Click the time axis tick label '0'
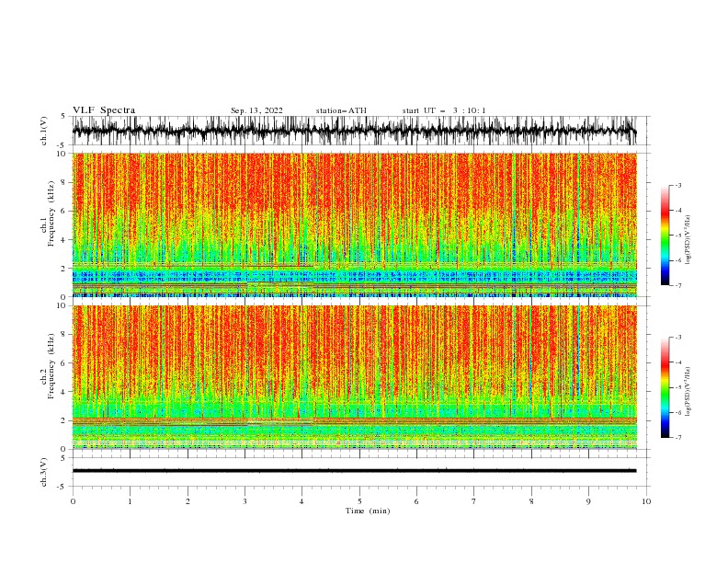728x563 pixels. tap(73, 501)
